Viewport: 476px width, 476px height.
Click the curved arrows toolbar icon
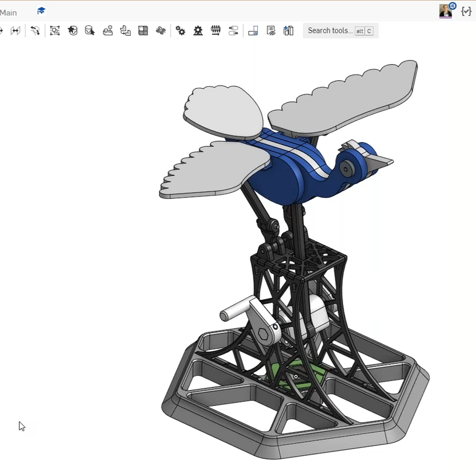[x=35, y=31]
